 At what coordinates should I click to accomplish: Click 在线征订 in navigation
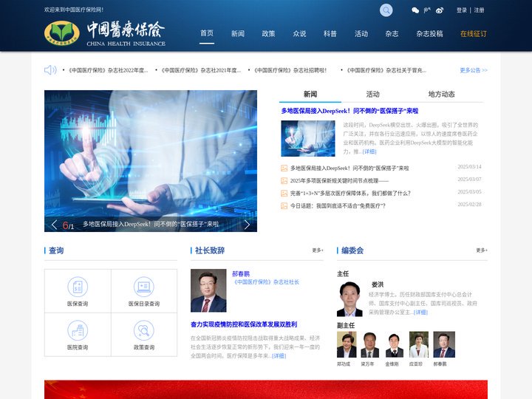[474, 33]
